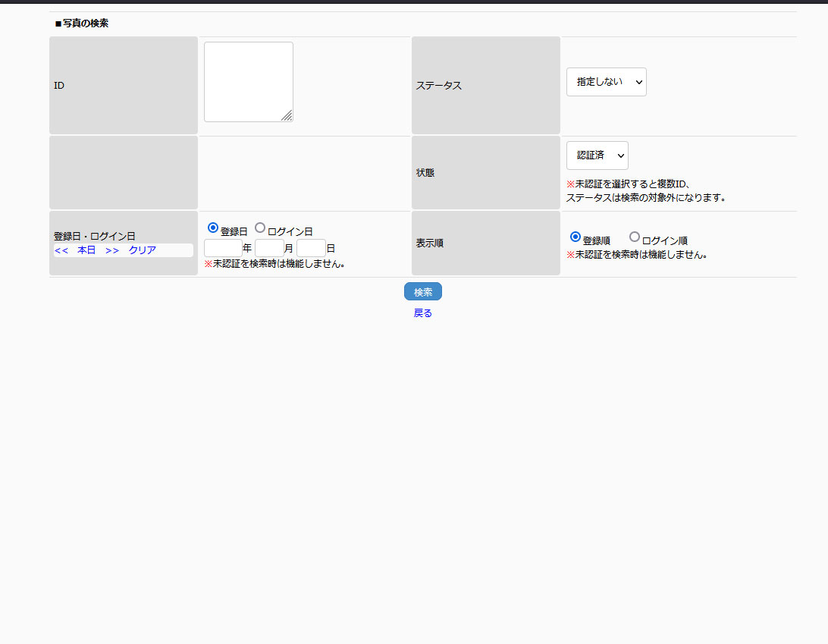
Task: Click the 戻る link
Action: (x=423, y=313)
